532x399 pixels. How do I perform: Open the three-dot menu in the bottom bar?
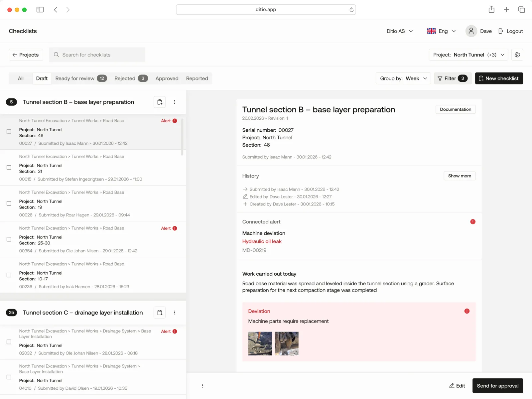tap(202, 386)
